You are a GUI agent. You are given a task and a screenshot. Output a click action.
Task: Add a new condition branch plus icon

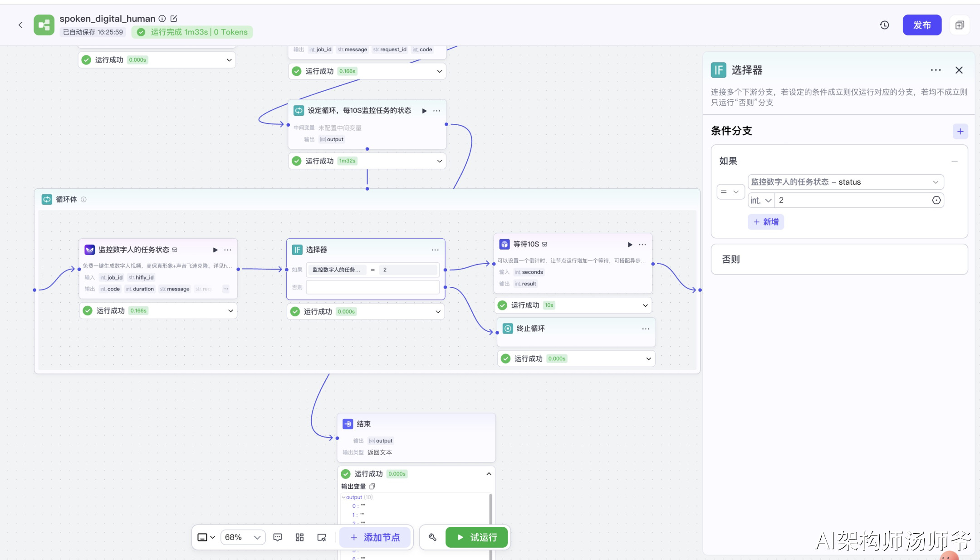pos(960,132)
